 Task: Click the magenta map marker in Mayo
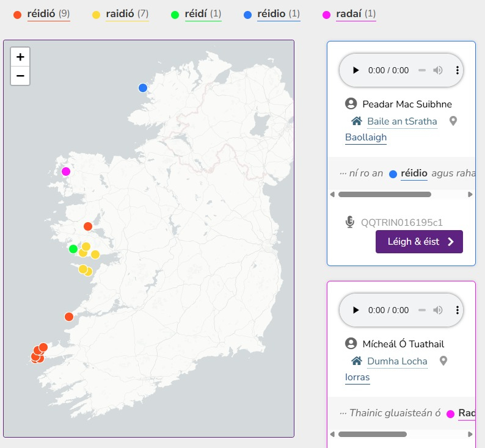click(66, 172)
